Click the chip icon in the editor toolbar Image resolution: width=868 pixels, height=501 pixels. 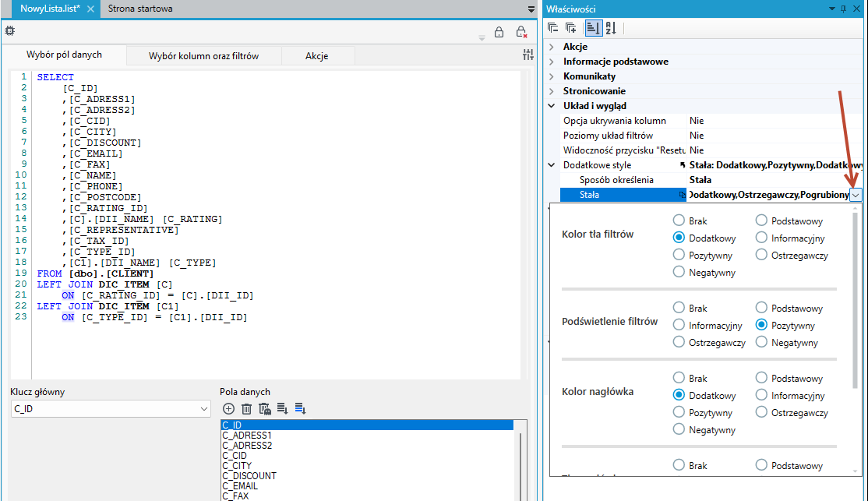[10, 31]
